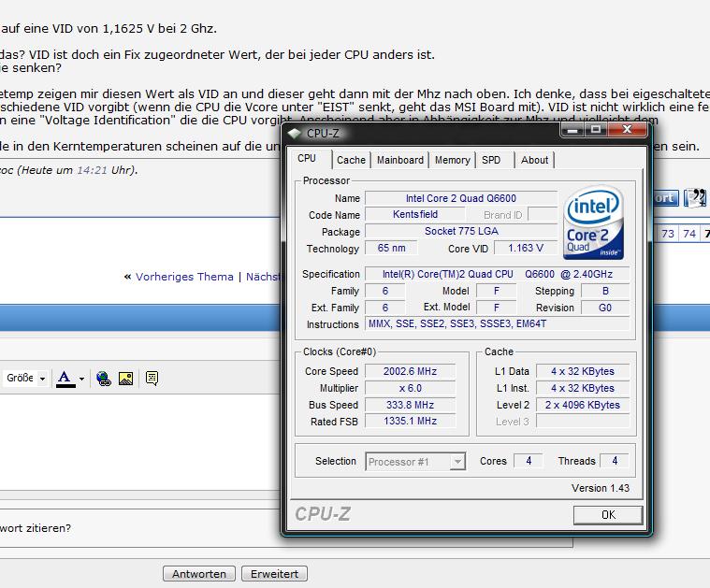Select the SPD tab
The width and height of the screenshot is (710, 588).
[491, 160]
